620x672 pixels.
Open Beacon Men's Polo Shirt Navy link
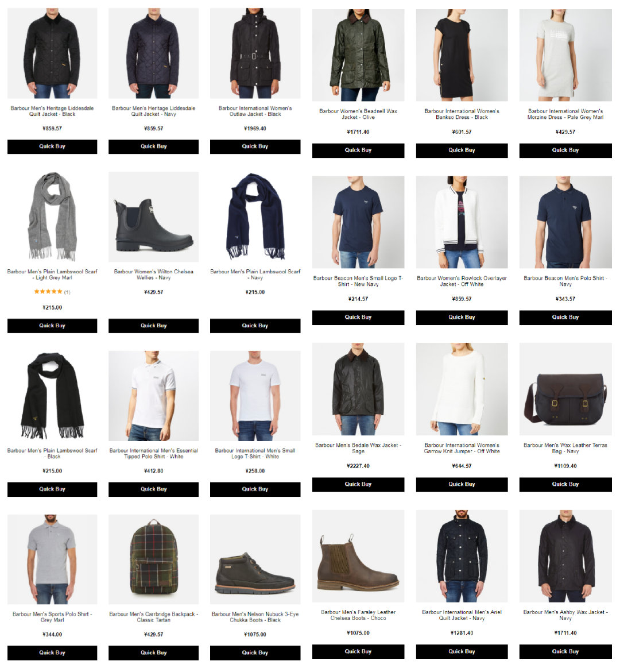point(565,281)
